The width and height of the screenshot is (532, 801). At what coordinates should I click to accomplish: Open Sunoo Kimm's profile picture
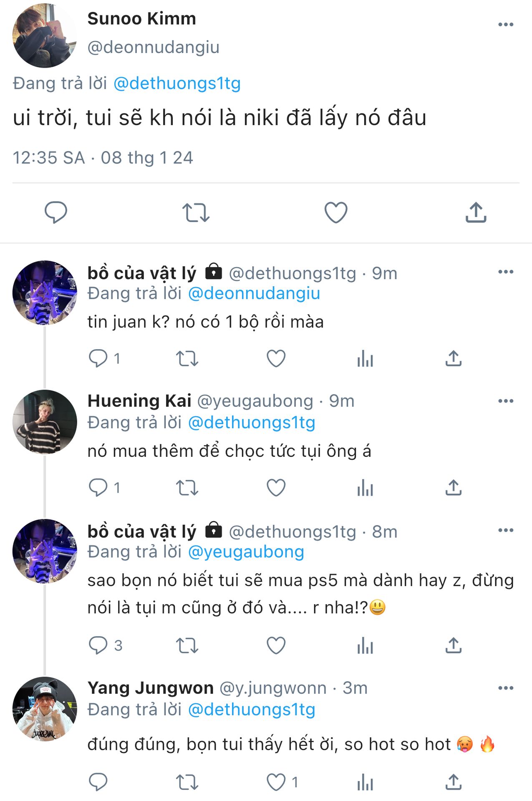click(45, 35)
